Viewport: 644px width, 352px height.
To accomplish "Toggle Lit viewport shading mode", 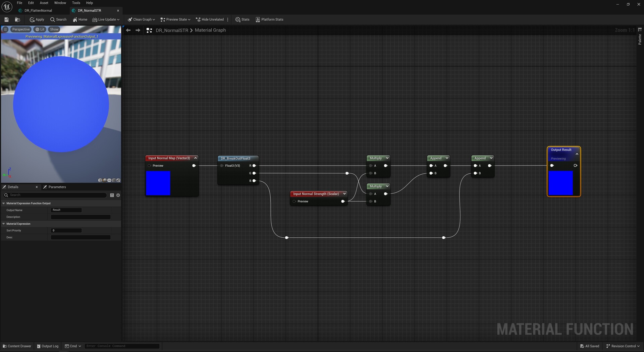I will point(40,29).
